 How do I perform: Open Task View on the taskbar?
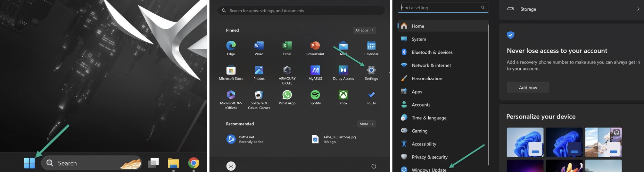(x=153, y=163)
